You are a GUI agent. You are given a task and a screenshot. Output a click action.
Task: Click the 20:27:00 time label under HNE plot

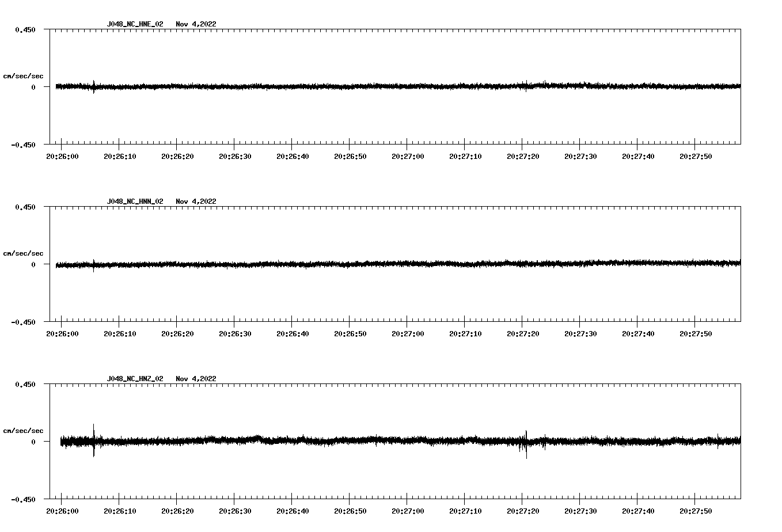[x=408, y=157]
